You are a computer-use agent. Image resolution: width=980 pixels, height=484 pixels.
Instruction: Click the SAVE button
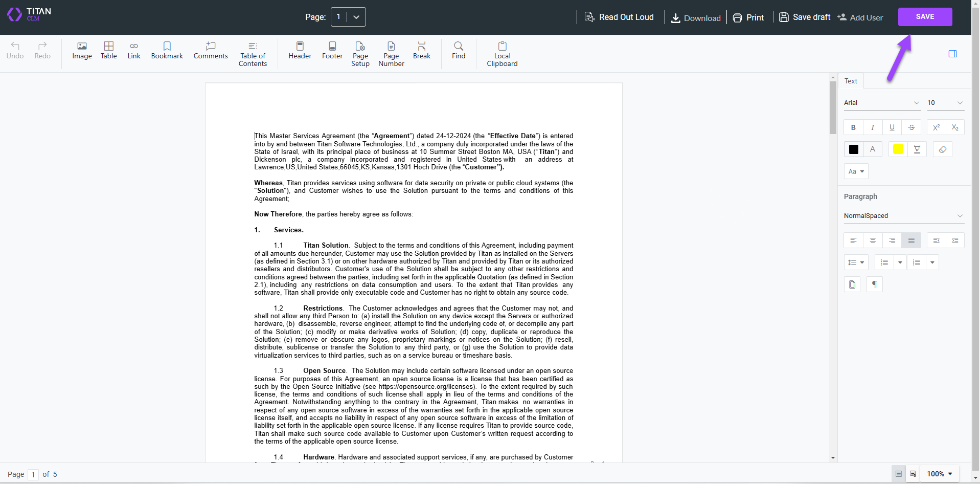tap(924, 16)
